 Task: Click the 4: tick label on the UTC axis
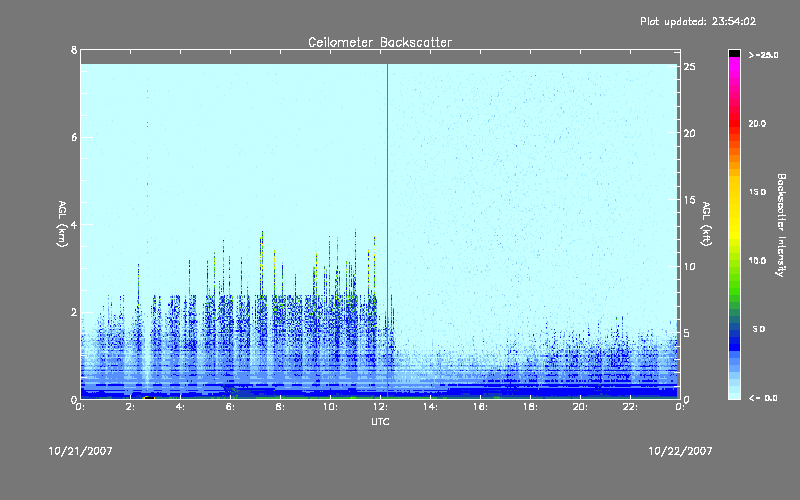[x=180, y=407]
